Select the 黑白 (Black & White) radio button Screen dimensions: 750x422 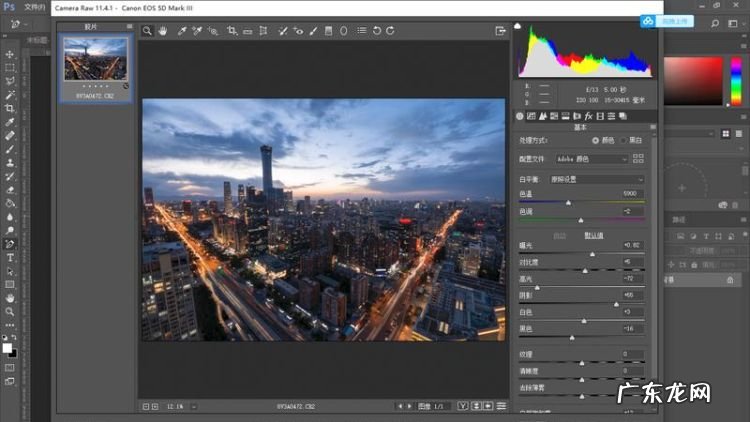(624, 140)
